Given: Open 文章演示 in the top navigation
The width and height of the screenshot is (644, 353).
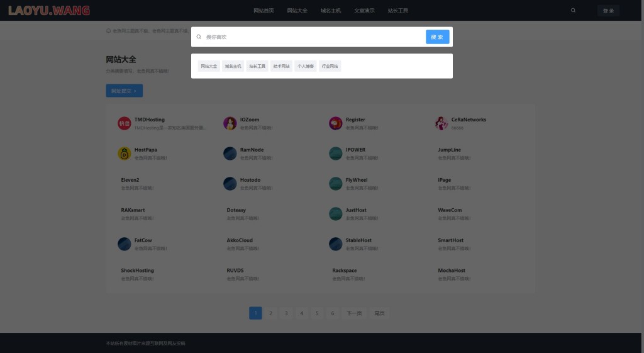Looking at the screenshot, I should pyautogui.click(x=364, y=11).
